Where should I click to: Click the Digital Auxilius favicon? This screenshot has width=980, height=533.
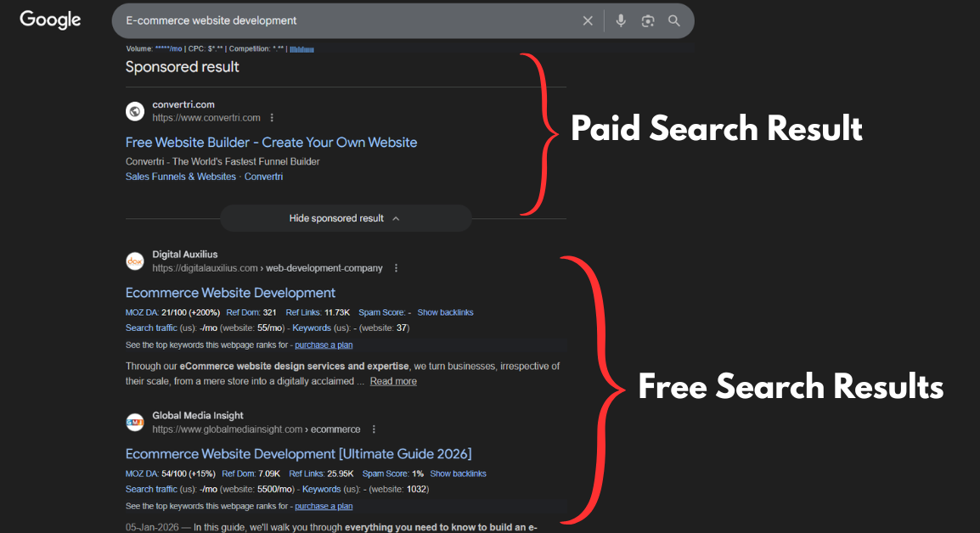[x=134, y=261]
